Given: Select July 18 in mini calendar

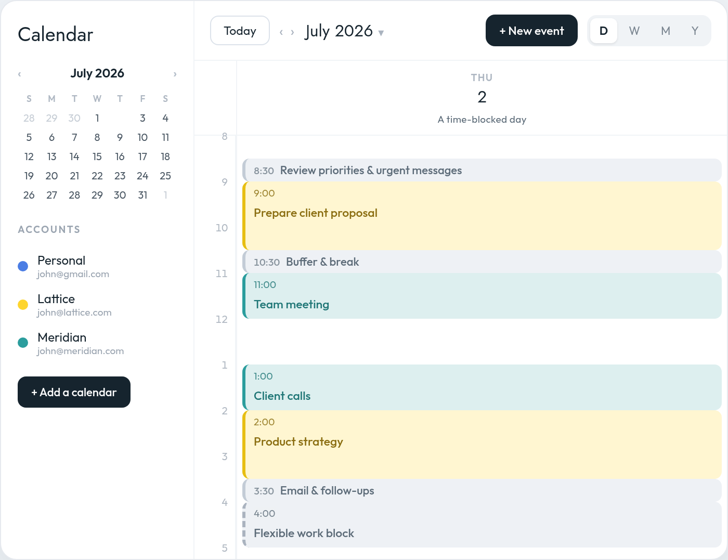Looking at the screenshot, I should 165,157.
